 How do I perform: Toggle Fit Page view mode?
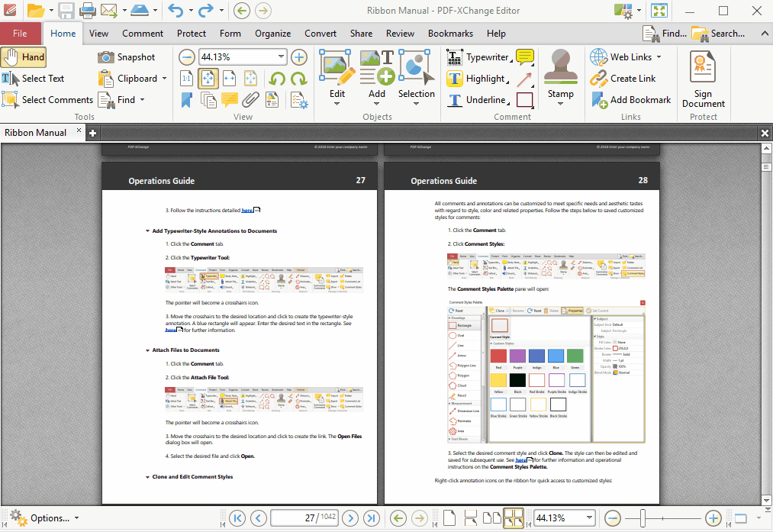(208, 79)
